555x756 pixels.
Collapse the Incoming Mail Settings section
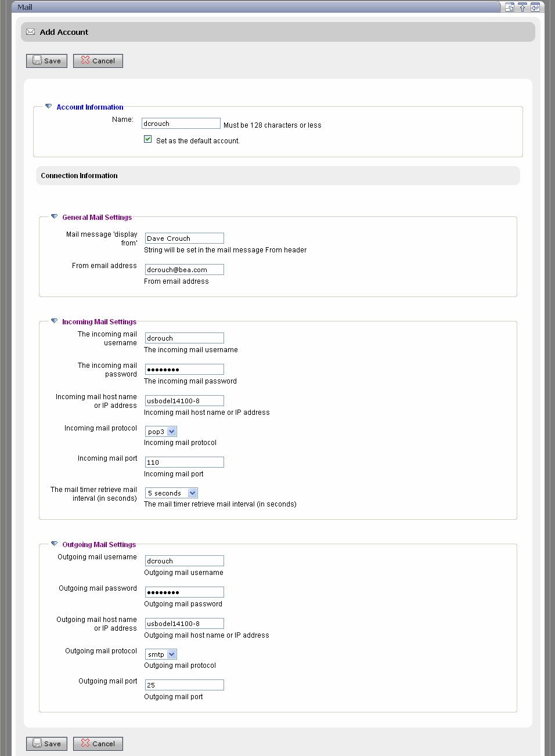point(54,321)
